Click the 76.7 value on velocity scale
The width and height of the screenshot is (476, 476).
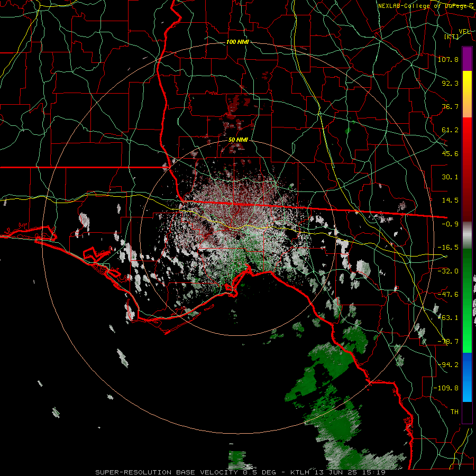(x=450, y=106)
